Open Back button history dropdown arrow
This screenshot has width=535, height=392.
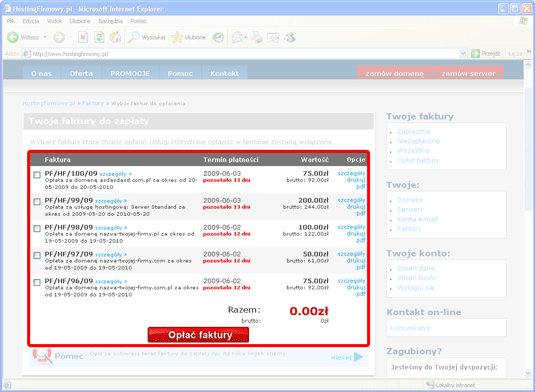pos(45,37)
